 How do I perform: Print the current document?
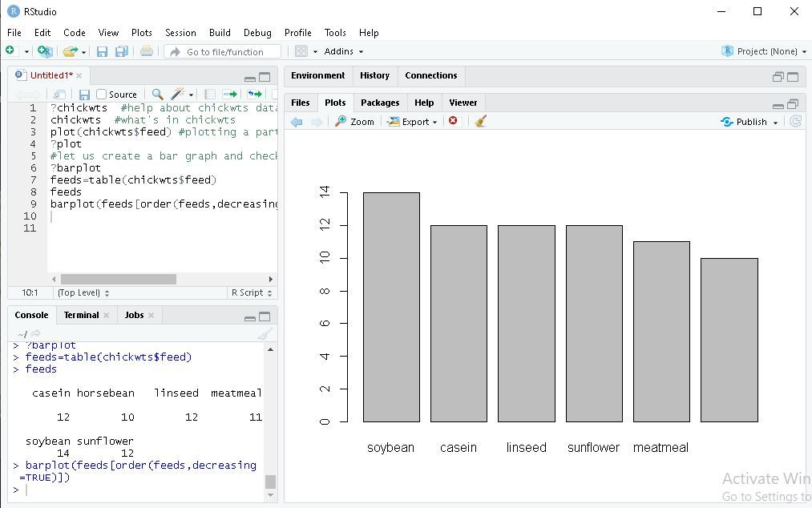[147, 50]
